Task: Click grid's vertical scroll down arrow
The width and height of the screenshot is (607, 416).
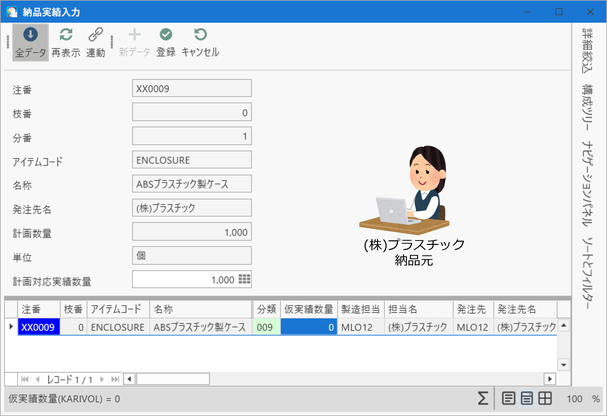Action: click(x=564, y=365)
